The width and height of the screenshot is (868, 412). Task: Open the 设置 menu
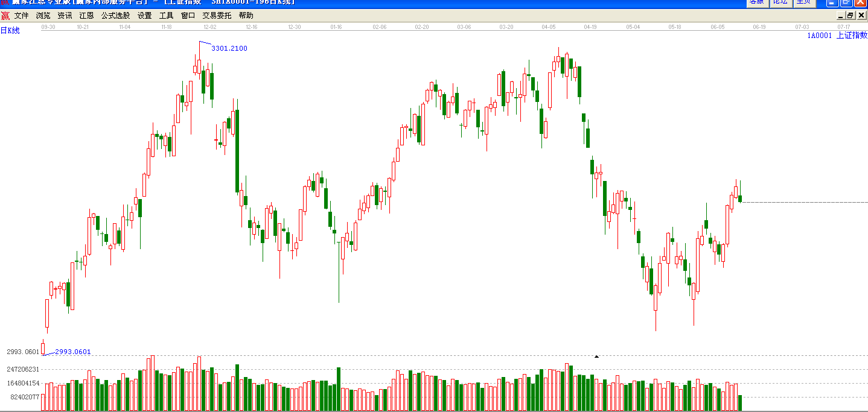pyautogui.click(x=144, y=16)
